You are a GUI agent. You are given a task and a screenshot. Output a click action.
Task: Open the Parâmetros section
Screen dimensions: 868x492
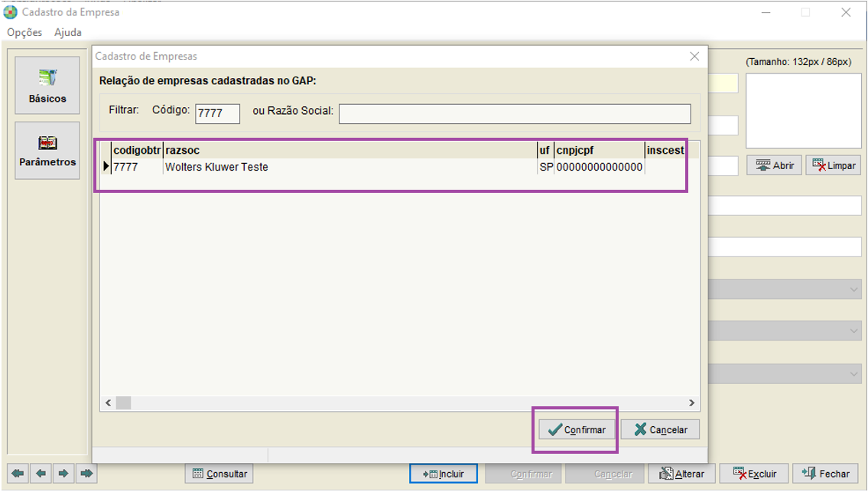[x=47, y=150]
